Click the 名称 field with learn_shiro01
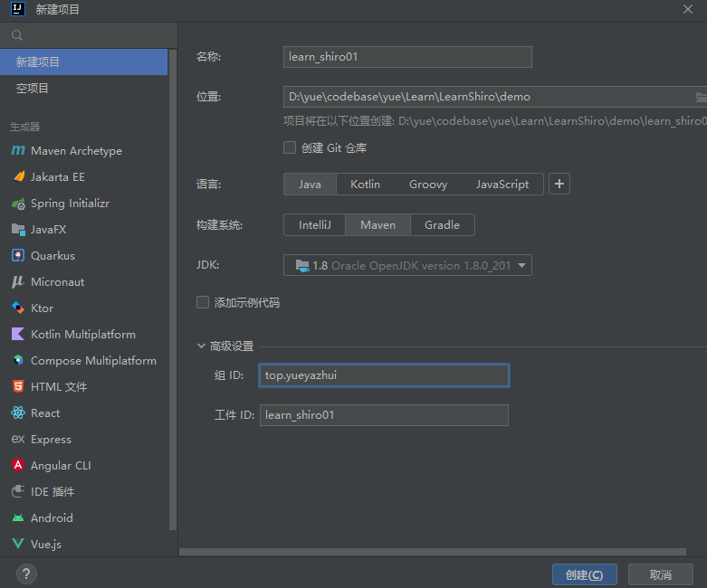Viewport: 707px width, 588px height. (x=407, y=57)
